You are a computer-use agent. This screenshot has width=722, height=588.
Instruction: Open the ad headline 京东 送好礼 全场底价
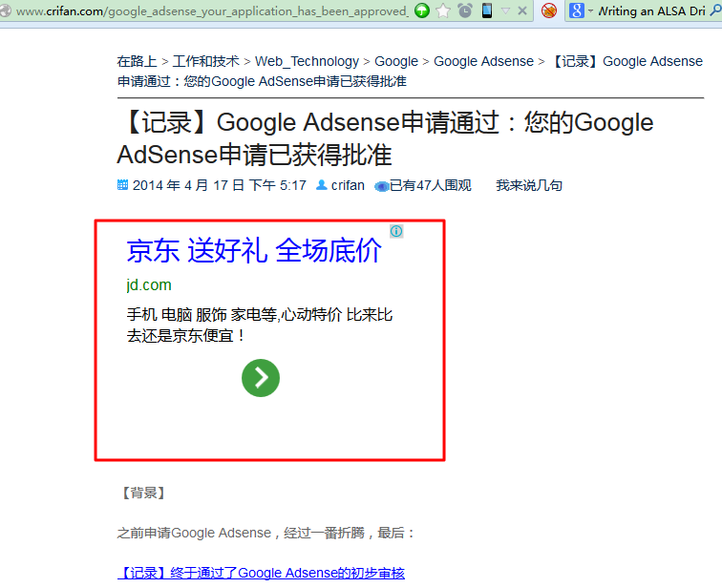click(254, 251)
